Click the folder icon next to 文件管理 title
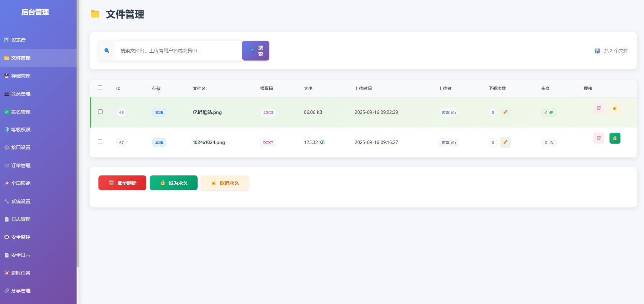Screen dimensions: 644x304 pos(95,14)
